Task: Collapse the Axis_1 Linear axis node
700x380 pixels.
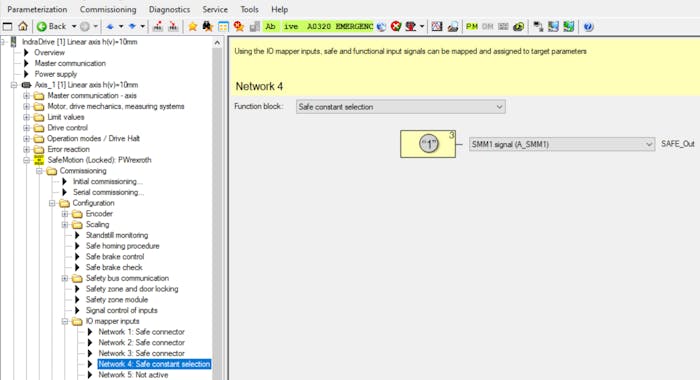Action: [x=14, y=85]
